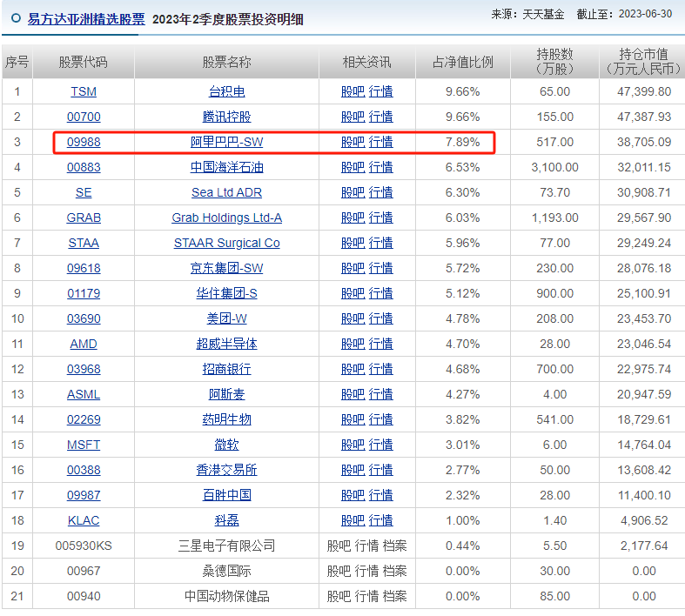Open 股吧 link in the Grab Holdings row
685x616 pixels.
[353, 218]
